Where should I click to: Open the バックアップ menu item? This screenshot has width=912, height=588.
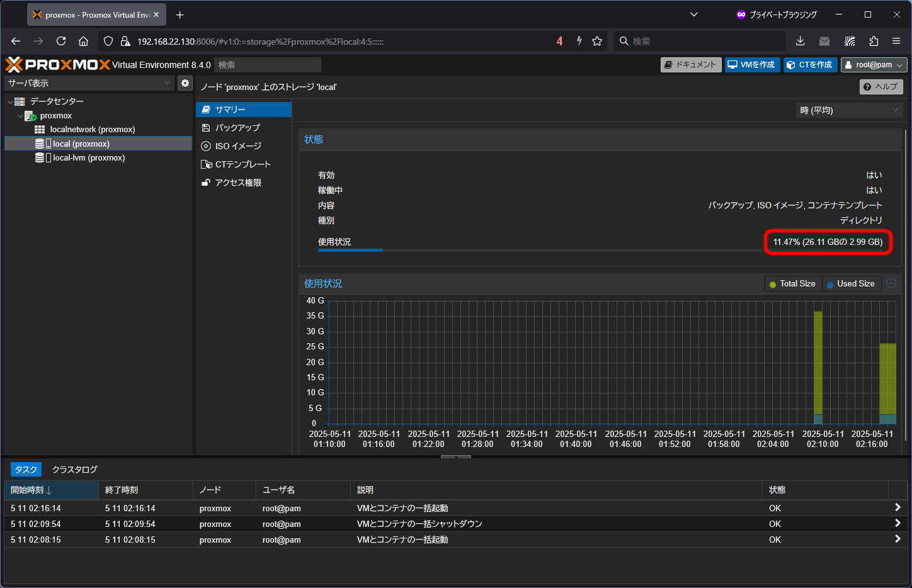pyautogui.click(x=244, y=128)
